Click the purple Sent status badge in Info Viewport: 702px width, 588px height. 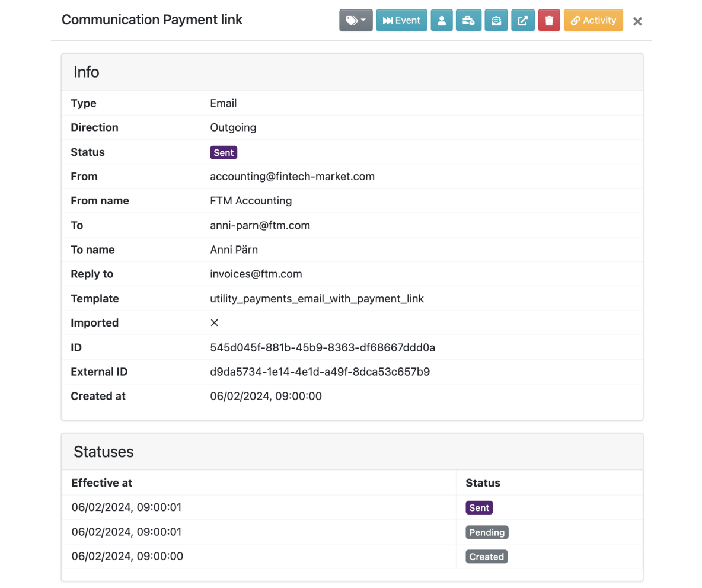pyautogui.click(x=224, y=152)
